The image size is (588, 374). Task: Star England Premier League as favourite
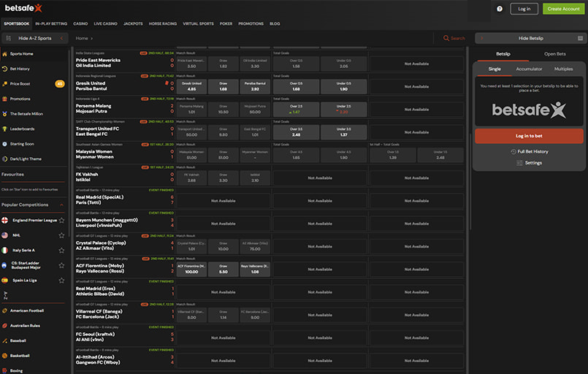tap(61, 220)
